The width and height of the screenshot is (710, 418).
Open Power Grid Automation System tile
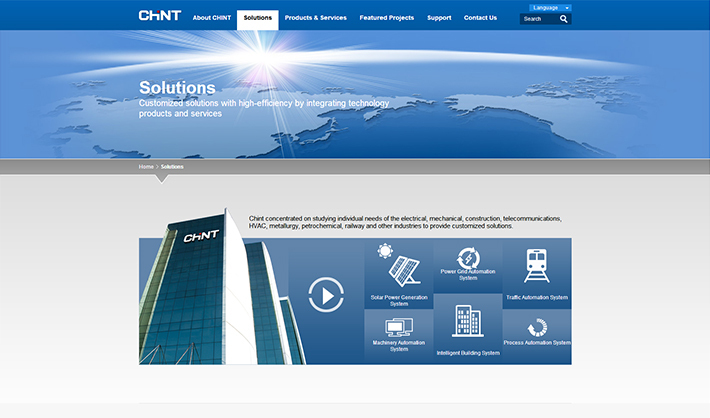(x=467, y=264)
